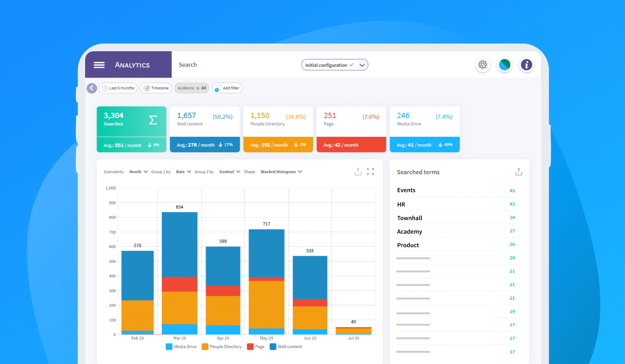Select the 1,657 Wall content card
This screenshot has height=364, width=625.
pyautogui.click(x=205, y=129)
